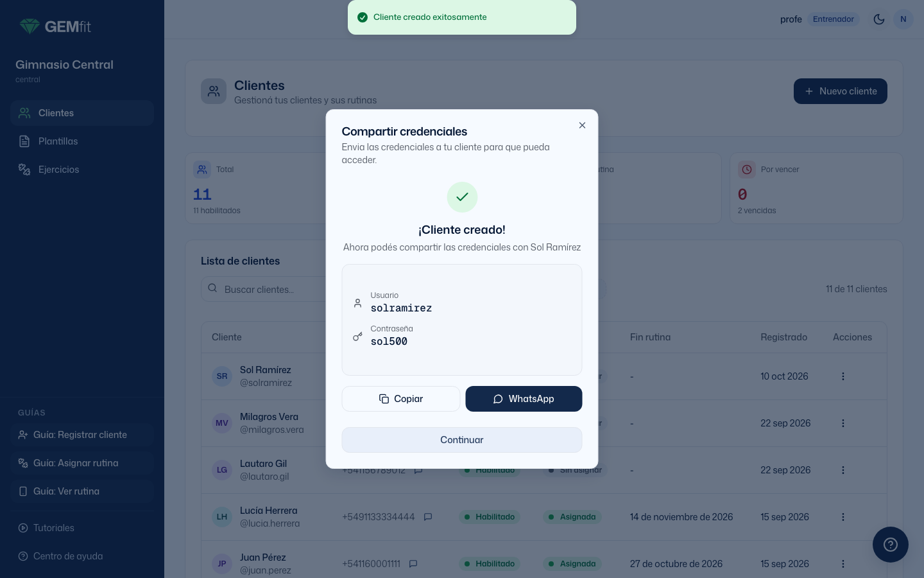
Task: Open actions menu for Milagros Vera
Action: pos(843,423)
